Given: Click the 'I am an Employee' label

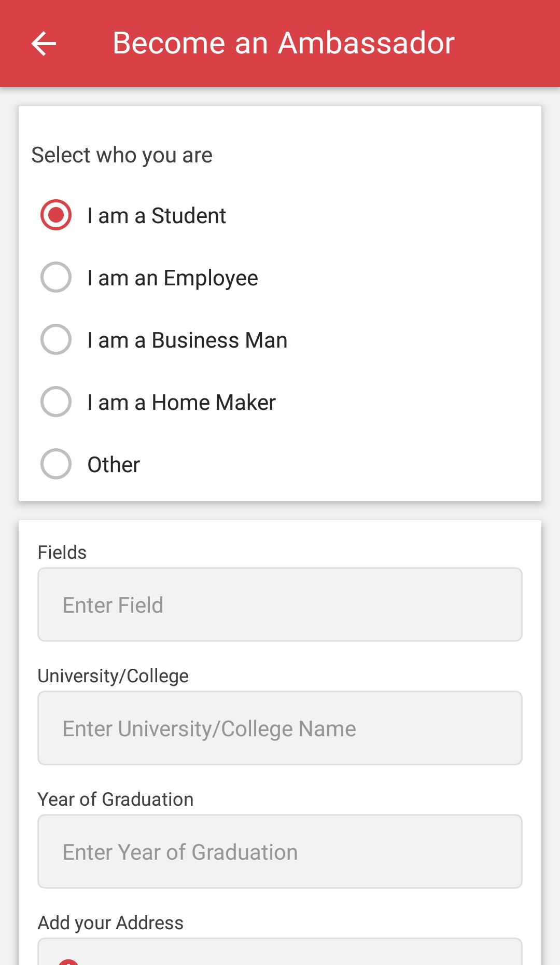Looking at the screenshot, I should pos(173,278).
